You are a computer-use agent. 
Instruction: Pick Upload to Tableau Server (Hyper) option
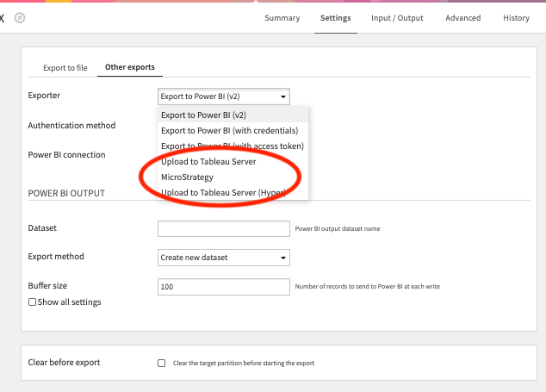[x=233, y=192]
